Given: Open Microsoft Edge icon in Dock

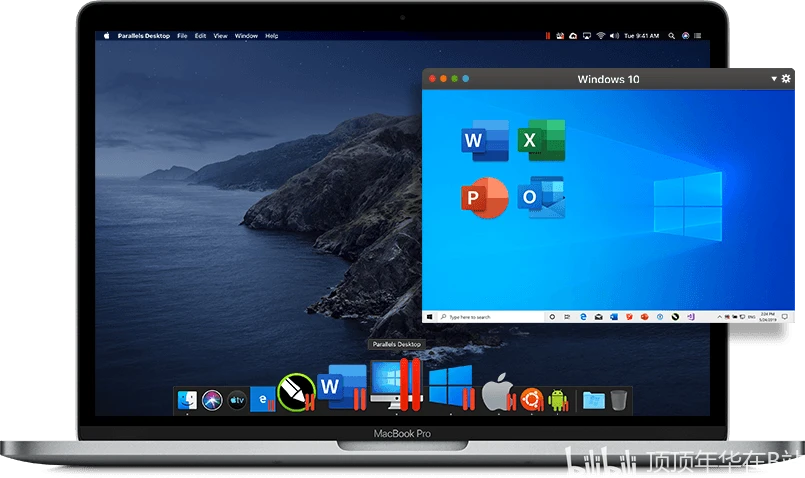Looking at the screenshot, I should coord(262,399).
